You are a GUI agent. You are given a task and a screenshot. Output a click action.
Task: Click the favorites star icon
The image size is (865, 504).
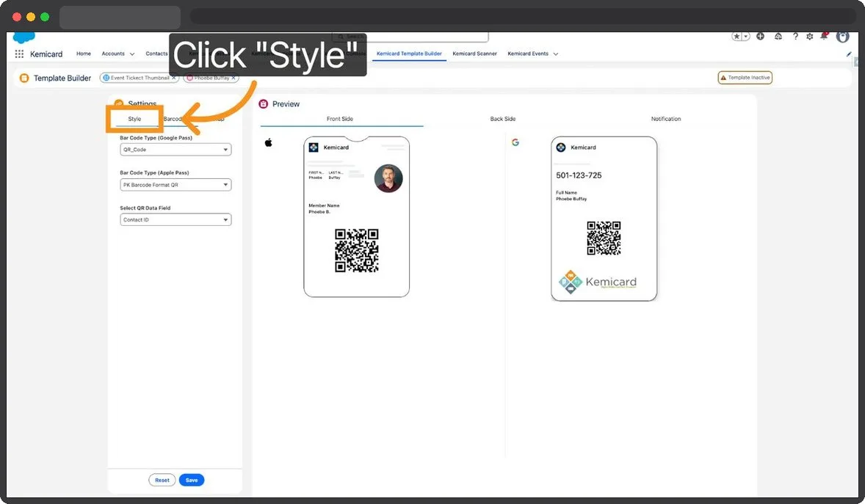pos(736,37)
